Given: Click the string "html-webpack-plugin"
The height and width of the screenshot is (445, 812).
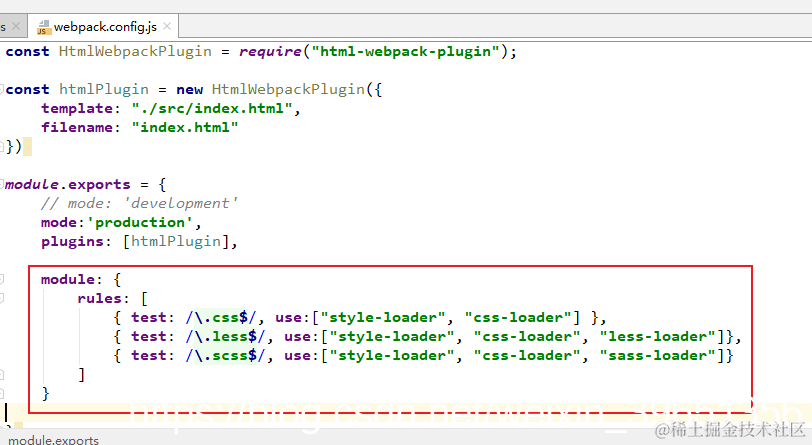Looking at the screenshot, I should pos(405,51).
